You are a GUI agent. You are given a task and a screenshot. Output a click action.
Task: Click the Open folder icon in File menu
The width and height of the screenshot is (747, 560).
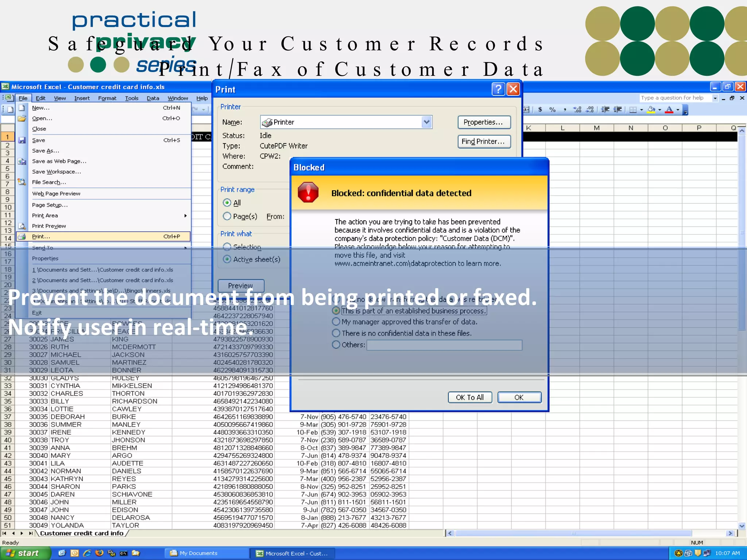22,118
